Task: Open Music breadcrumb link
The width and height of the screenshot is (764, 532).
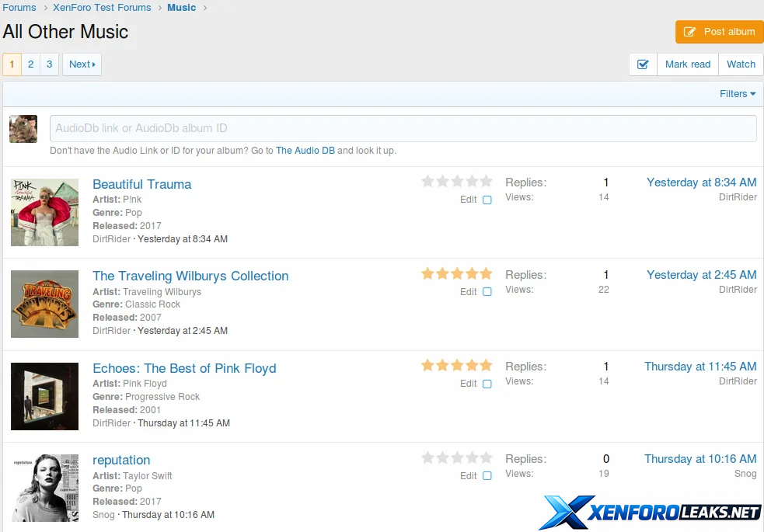Action: click(x=182, y=8)
